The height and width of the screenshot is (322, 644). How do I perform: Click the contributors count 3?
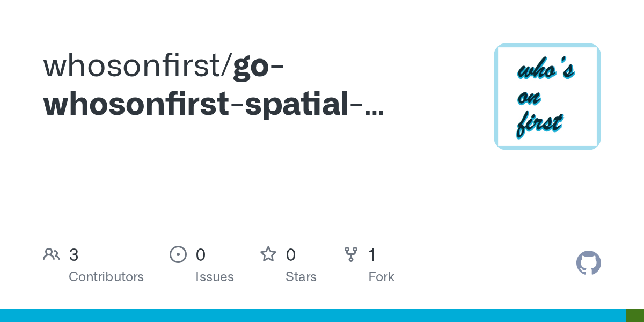[74, 255]
